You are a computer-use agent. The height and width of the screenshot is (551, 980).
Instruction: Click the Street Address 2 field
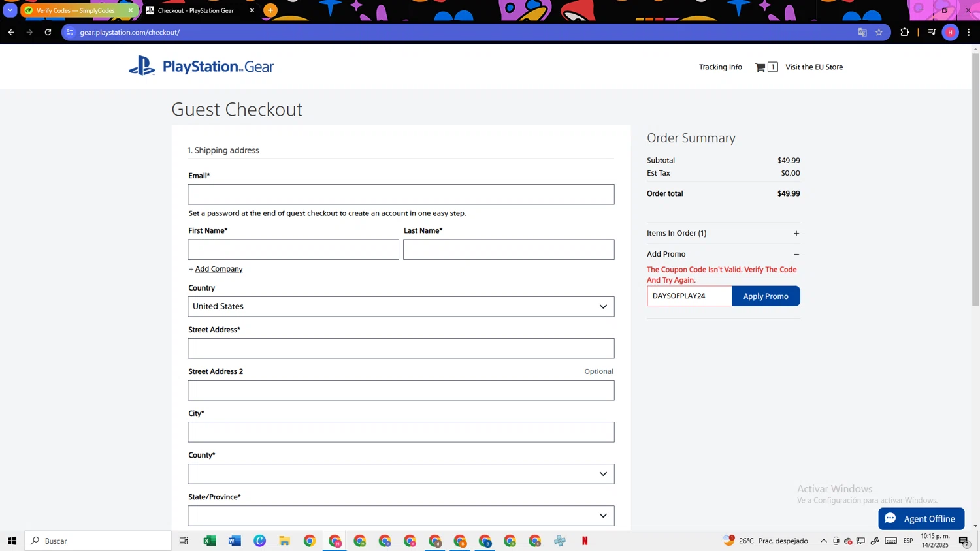point(401,390)
